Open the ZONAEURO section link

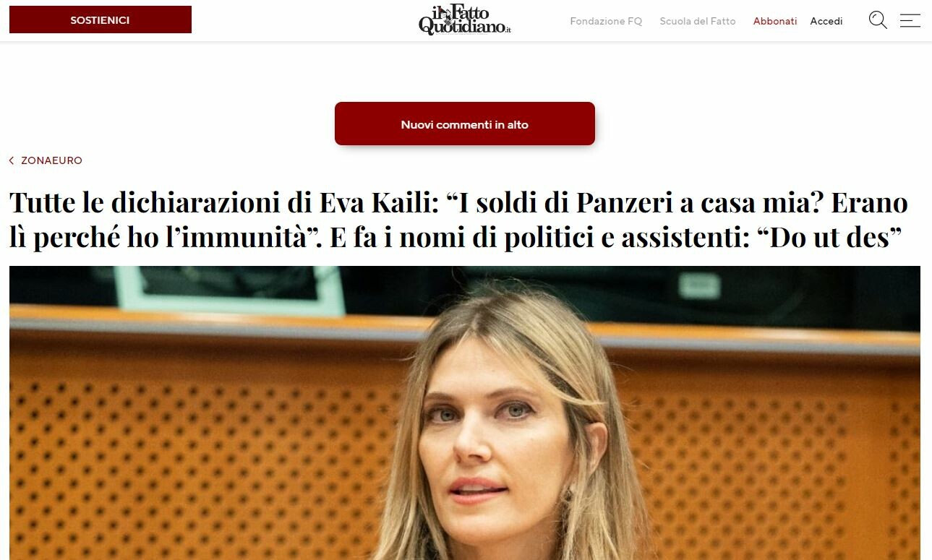tap(51, 160)
